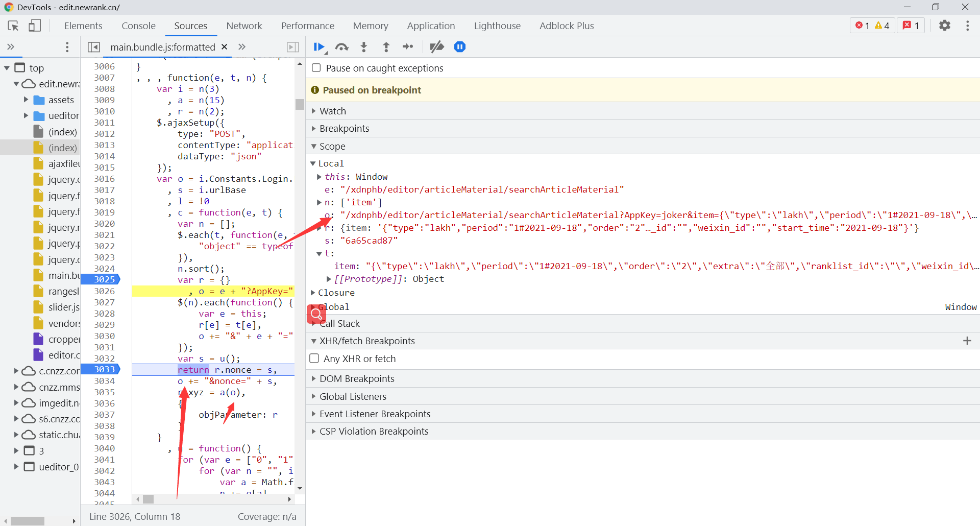Click the main.bundle.js:formatted file tab
This screenshot has width=980, height=526.
click(x=162, y=47)
